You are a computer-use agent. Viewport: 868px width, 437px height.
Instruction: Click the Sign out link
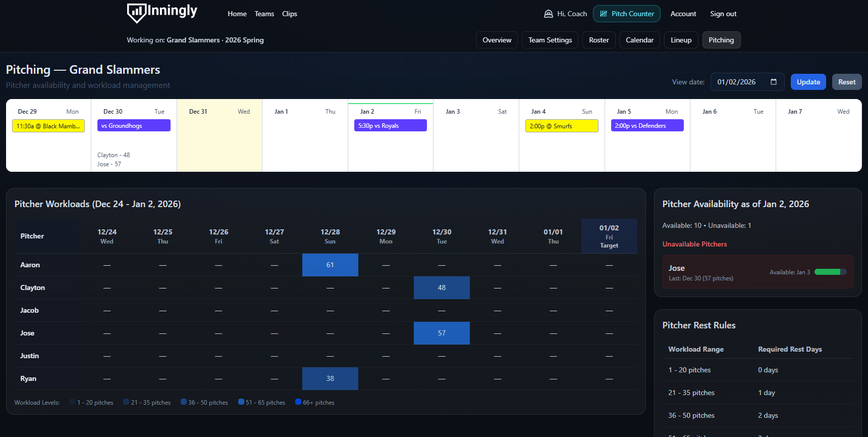[723, 14]
